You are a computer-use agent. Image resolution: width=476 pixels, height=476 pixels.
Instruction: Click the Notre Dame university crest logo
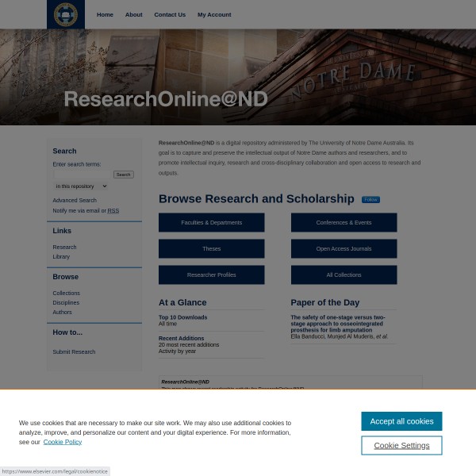pos(65,14)
